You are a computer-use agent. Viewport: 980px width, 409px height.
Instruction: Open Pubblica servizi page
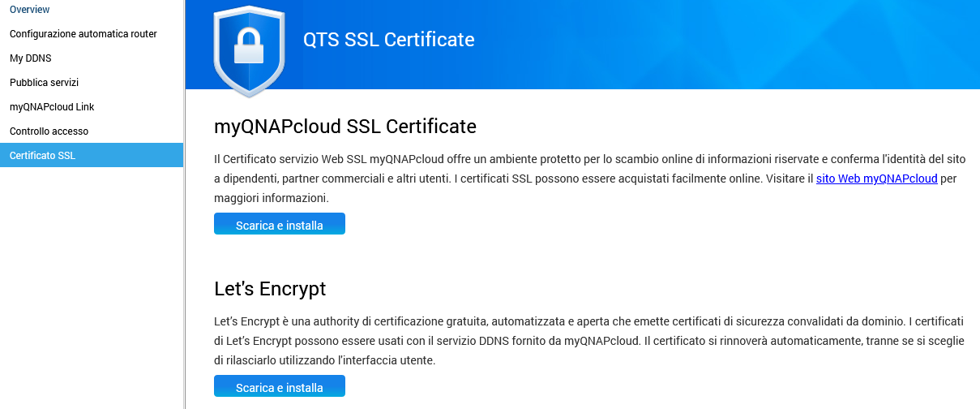coord(44,83)
